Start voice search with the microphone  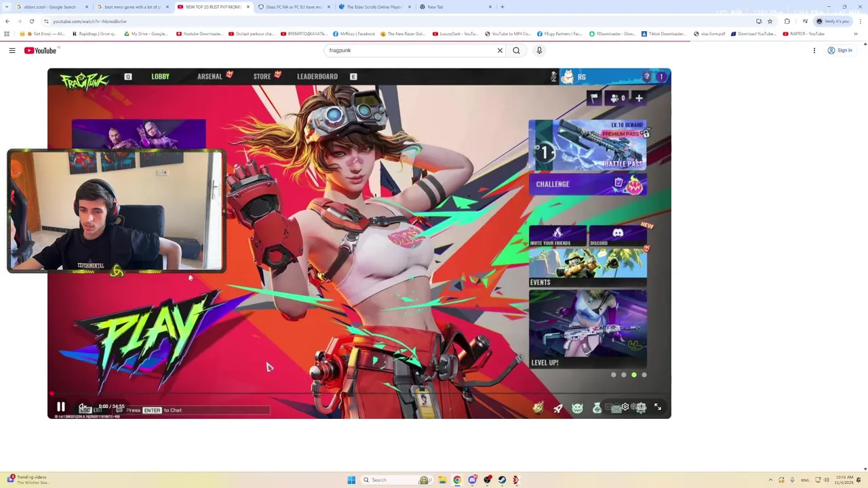coord(539,50)
